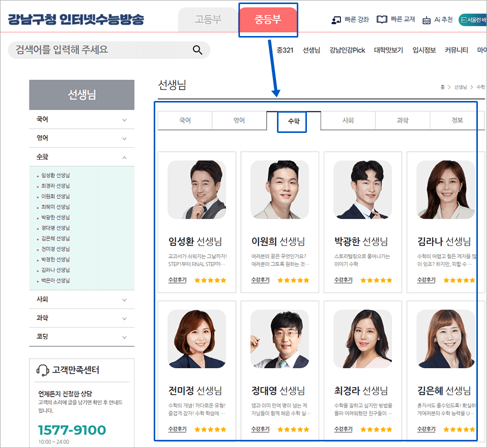Viewport: 487px width, 448px height.
Task: Switch to 고등부 tab
Action: (208, 19)
